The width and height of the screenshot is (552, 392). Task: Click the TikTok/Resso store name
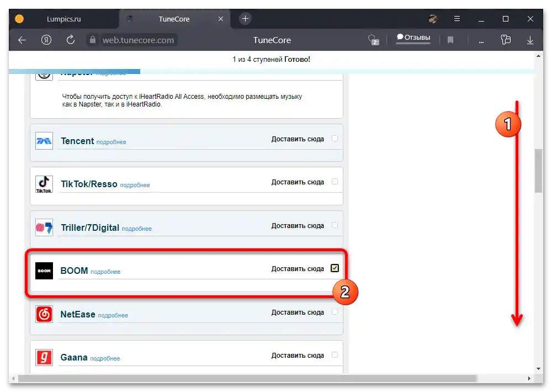click(89, 184)
